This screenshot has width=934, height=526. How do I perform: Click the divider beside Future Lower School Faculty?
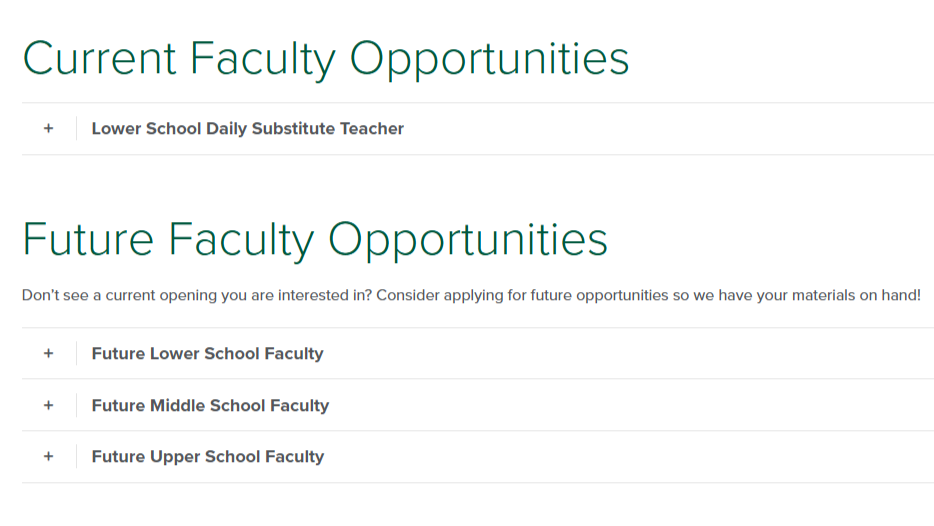click(x=76, y=354)
